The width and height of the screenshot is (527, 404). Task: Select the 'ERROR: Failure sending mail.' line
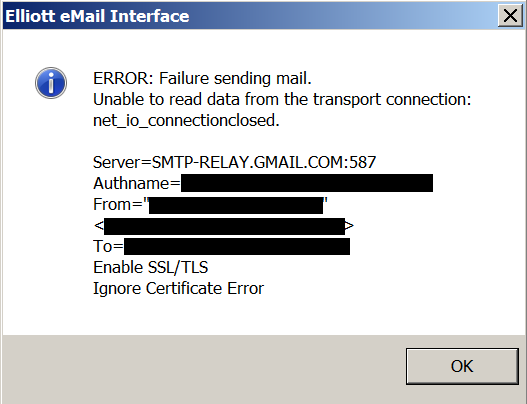click(202, 78)
